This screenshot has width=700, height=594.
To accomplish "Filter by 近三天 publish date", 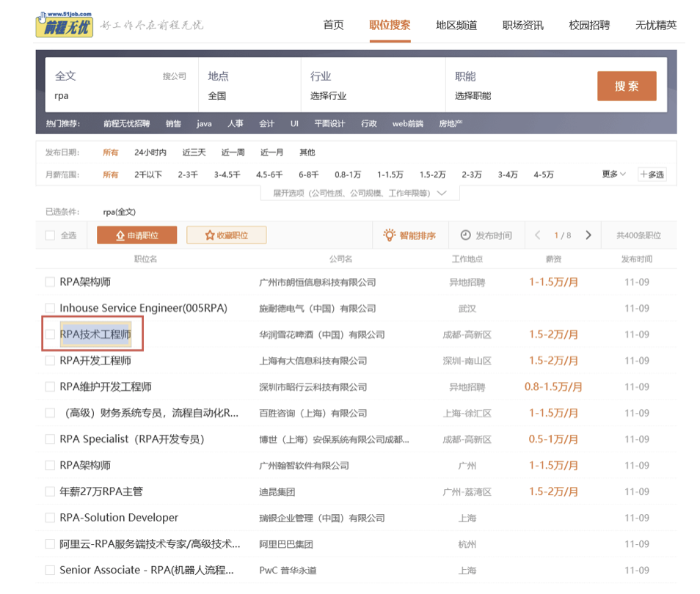I will tap(194, 153).
